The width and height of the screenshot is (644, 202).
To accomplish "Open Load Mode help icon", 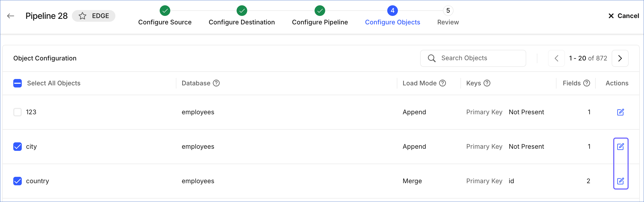I will coord(443,83).
